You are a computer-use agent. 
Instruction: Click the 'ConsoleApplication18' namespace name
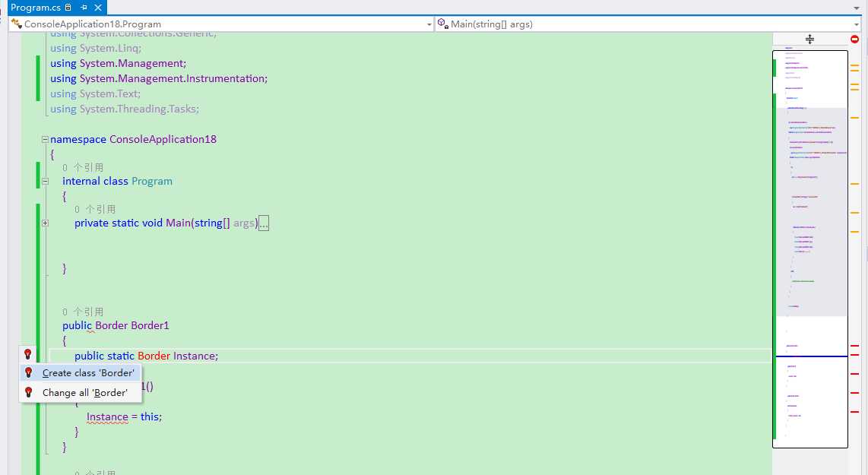tap(163, 140)
